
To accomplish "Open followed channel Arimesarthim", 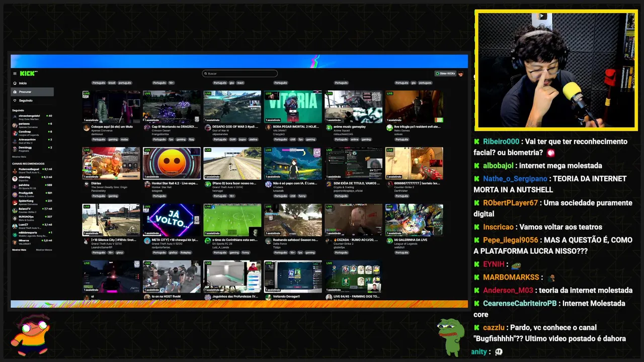I will [x=32, y=140].
